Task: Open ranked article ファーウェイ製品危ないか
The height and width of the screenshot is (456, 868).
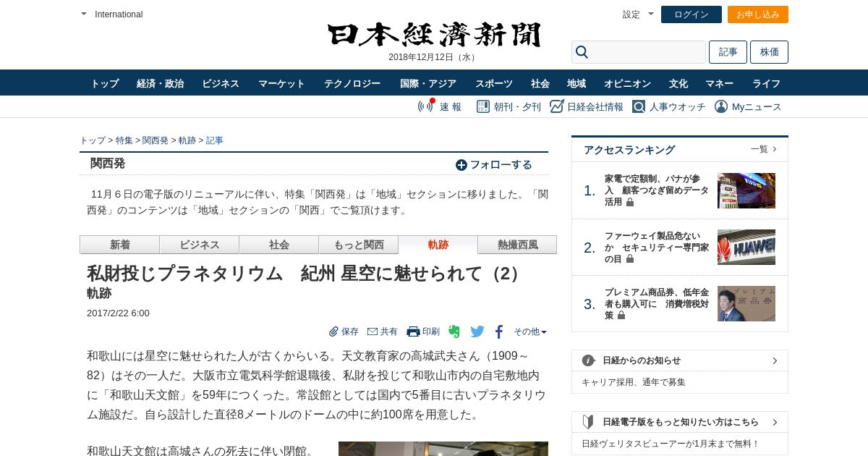Action: coord(656,248)
